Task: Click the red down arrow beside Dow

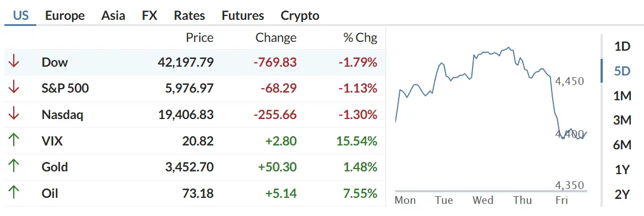Action: [x=14, y=62]
